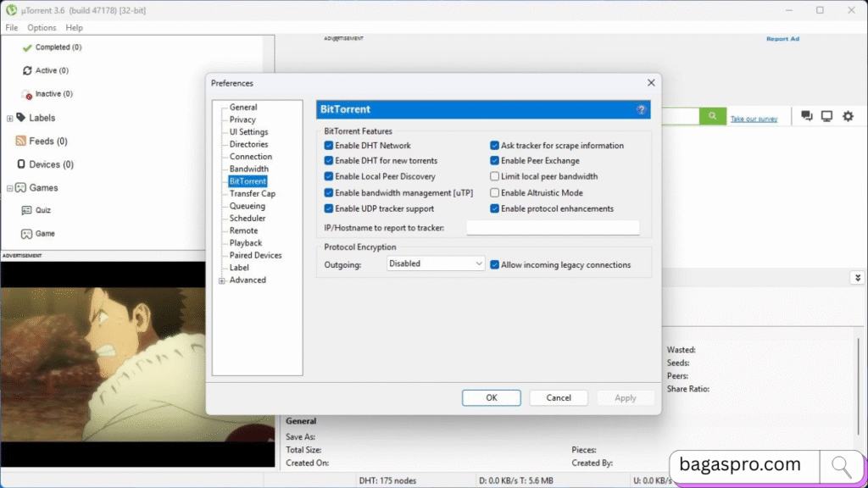Switch to the Bandwidth preferences section
Image resolution: width=868 pixels, height=488 pixels.
coord(248,169)
